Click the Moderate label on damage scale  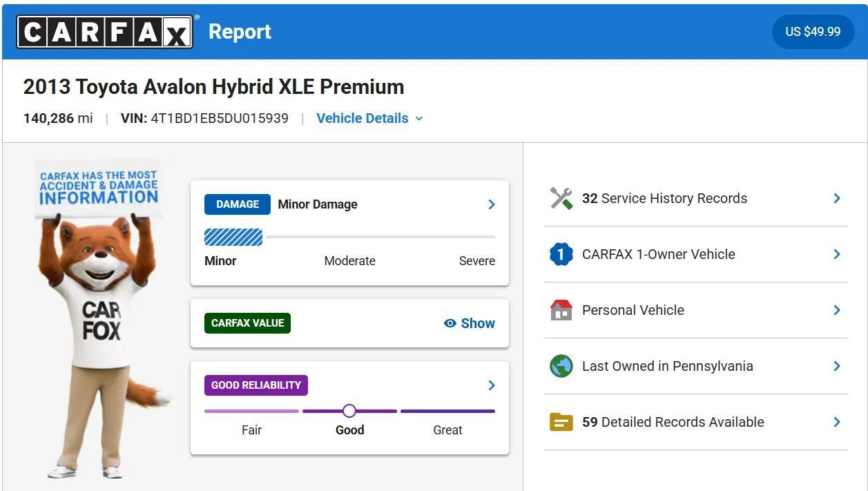pos(350,261)
